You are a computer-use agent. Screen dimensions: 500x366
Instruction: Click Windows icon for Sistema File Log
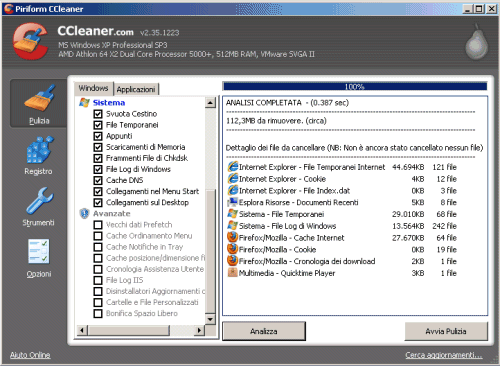coord(233,226)
